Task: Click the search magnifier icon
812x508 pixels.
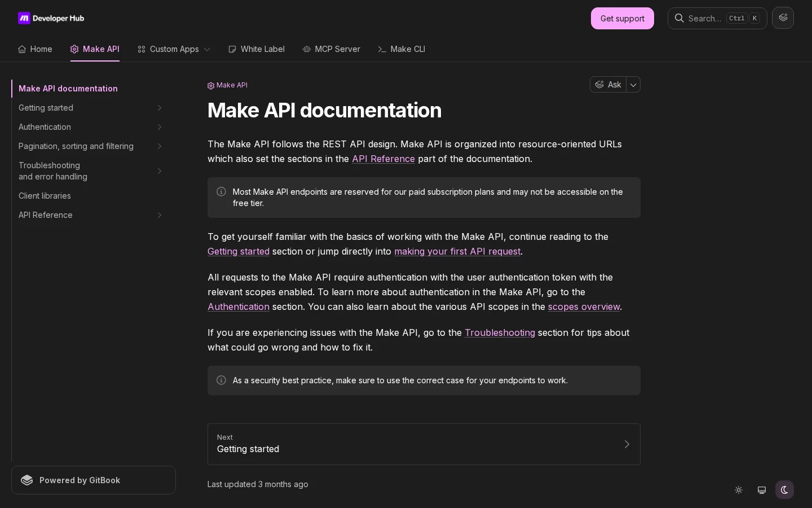Action: tap(679, 18)
